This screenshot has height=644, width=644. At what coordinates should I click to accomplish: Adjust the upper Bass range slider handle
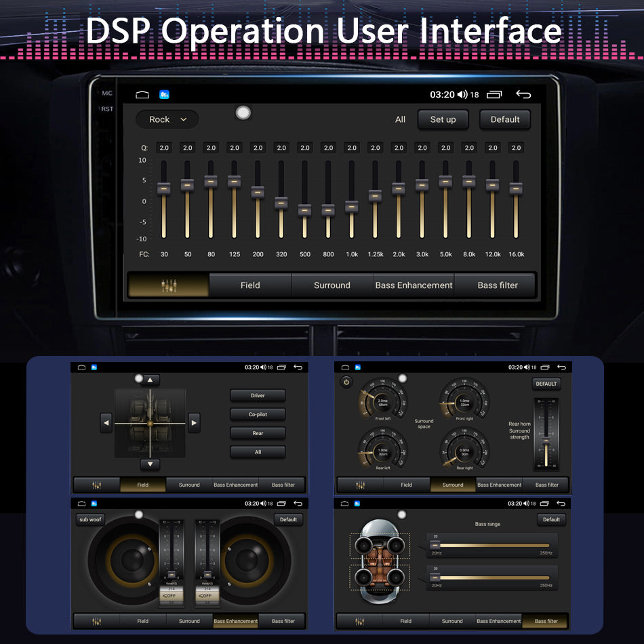435,546
